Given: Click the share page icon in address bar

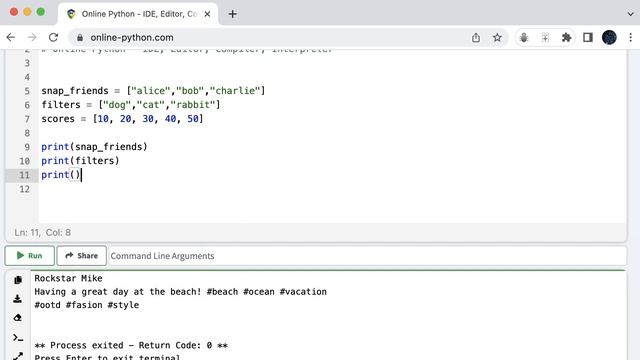Looking at the screenshot, I should (x=476, y=38).
